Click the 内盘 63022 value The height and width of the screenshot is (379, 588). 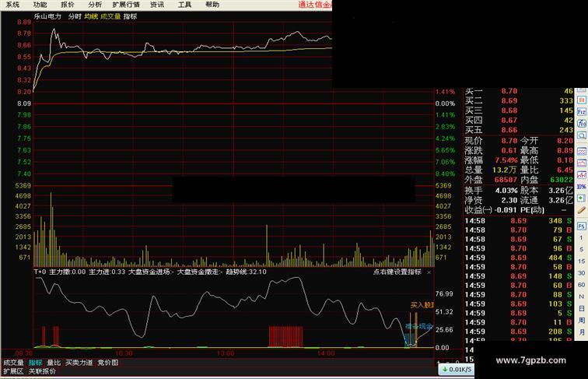562,180
